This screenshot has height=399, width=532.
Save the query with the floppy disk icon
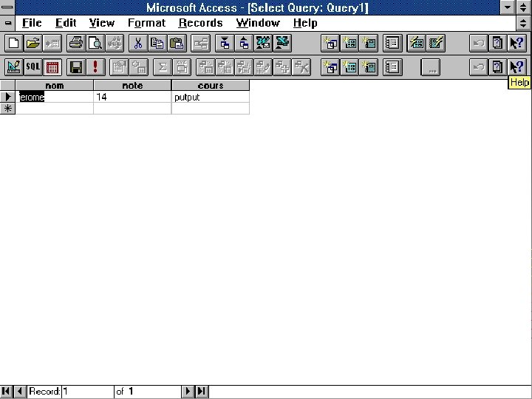tap(76, 67)
